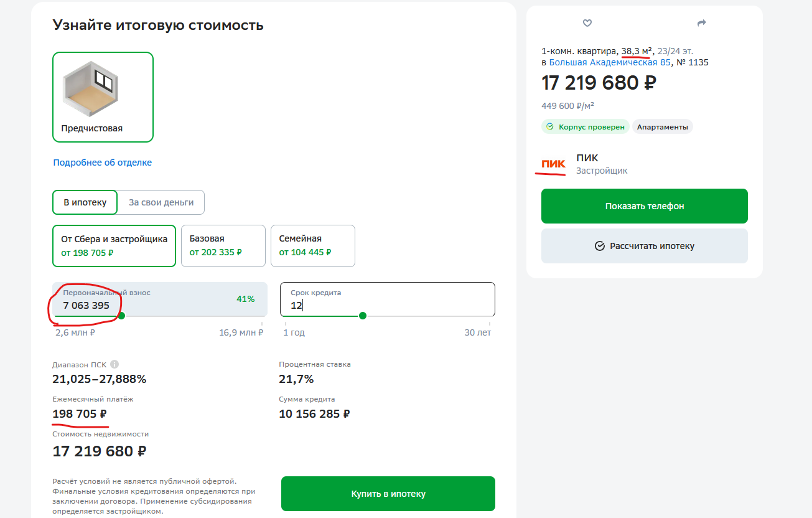This screenshot has height=518, width=812.
Task: Click the heart favorite icon
Action: pos(587,23)
